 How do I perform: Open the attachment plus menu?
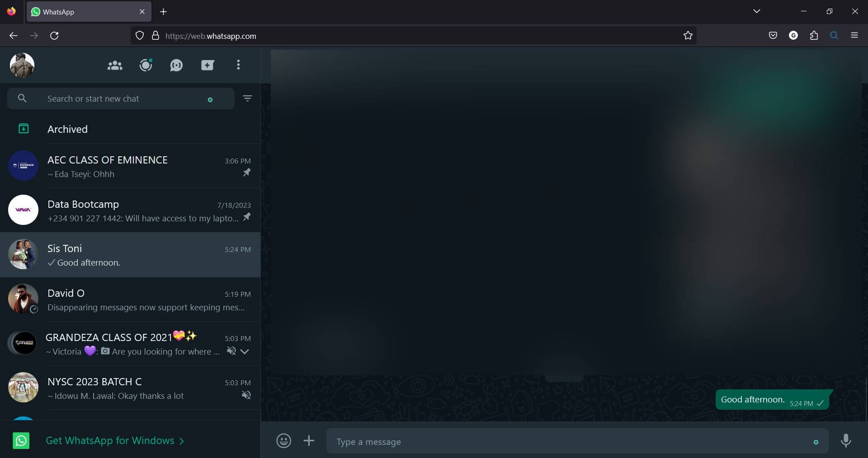point(308,441)
